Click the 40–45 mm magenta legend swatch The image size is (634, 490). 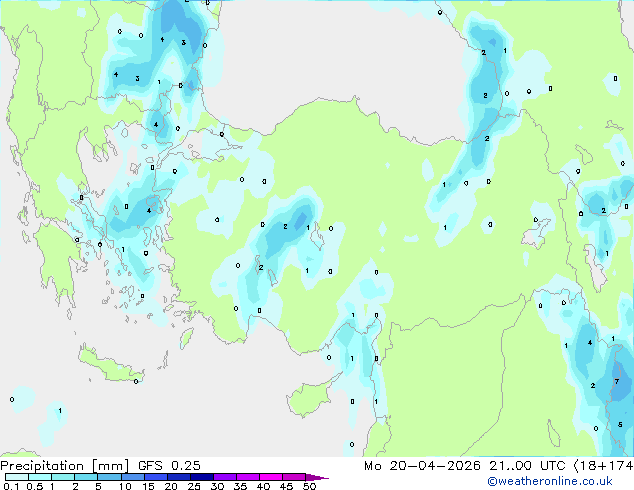click(271, 477)
